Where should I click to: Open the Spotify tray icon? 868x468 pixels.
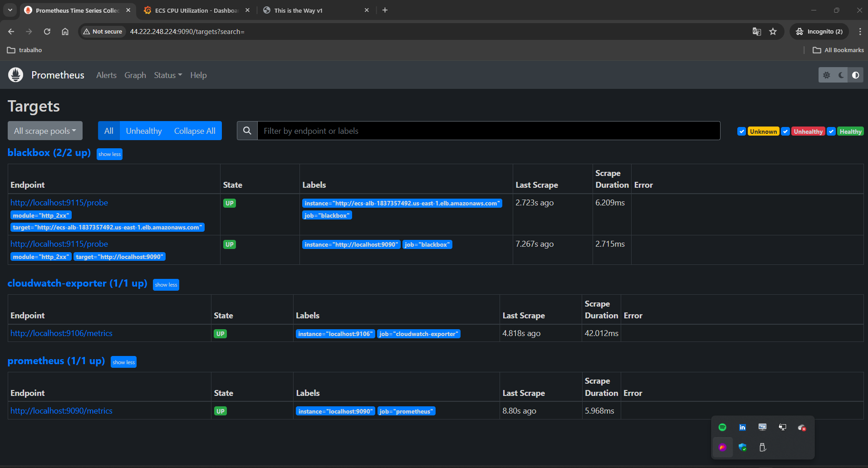[722, 427]
